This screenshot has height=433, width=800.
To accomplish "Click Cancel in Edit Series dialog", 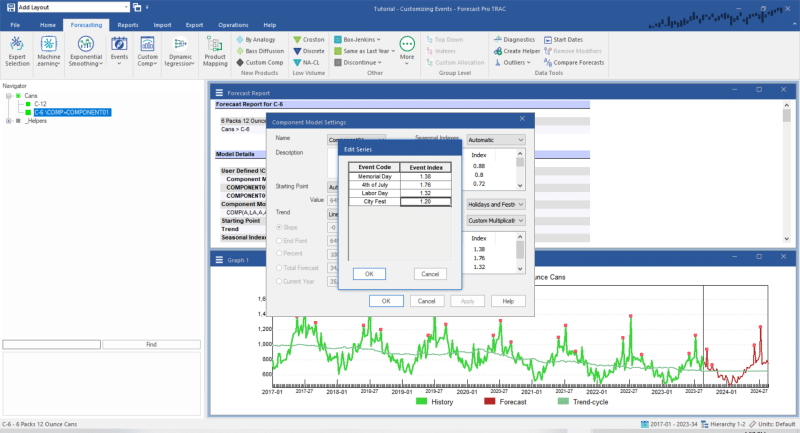I will pyautogui.click(x=430, y=274).
